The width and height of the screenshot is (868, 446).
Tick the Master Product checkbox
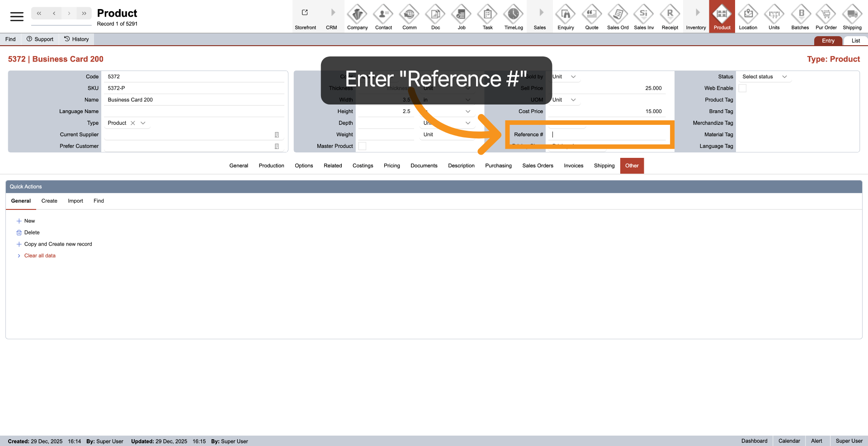(x=362, y=146)
